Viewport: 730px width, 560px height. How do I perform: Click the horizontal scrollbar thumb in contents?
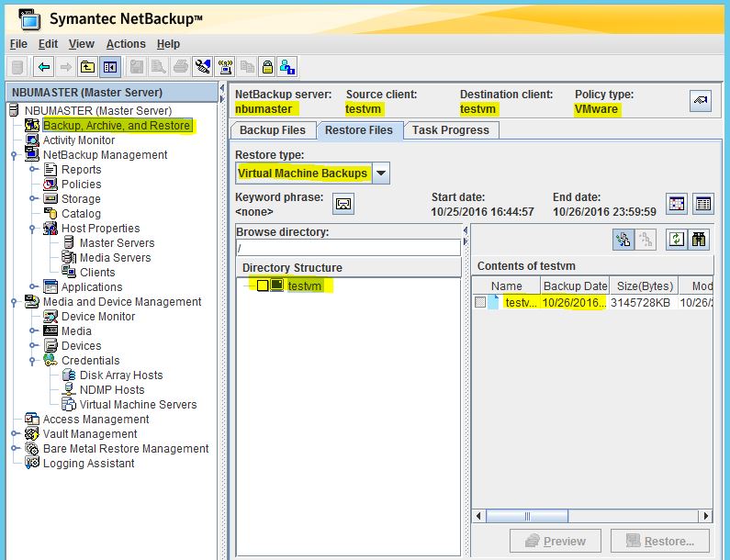pyautogui.click(x=527, y=516)
